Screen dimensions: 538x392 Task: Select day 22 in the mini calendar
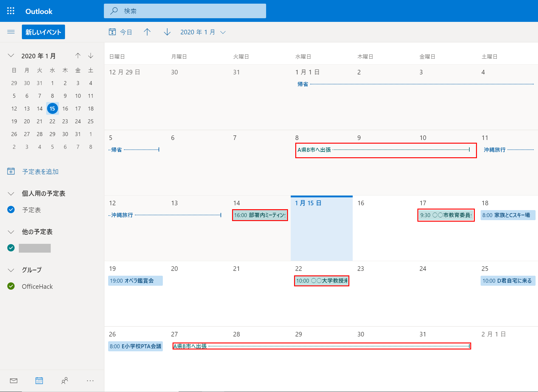52,121
